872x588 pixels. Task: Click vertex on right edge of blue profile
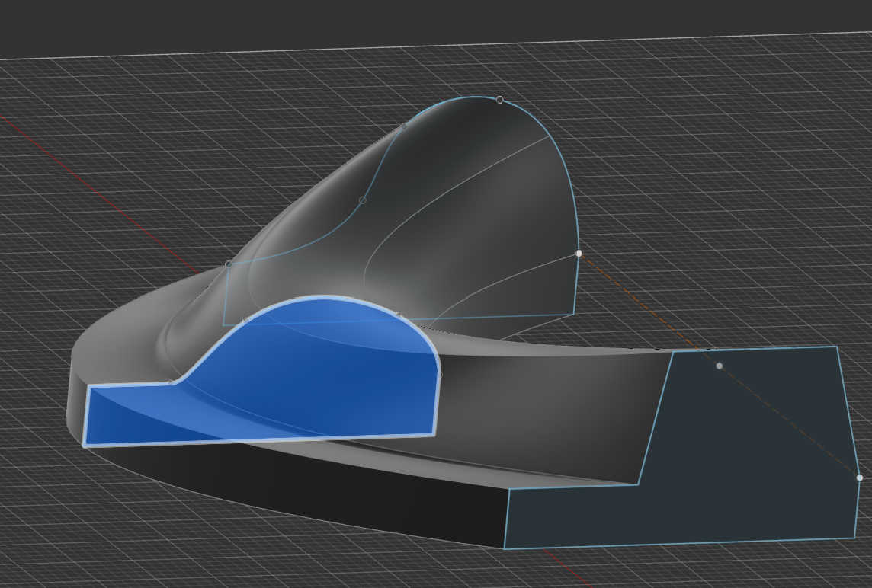pos(439,374)
